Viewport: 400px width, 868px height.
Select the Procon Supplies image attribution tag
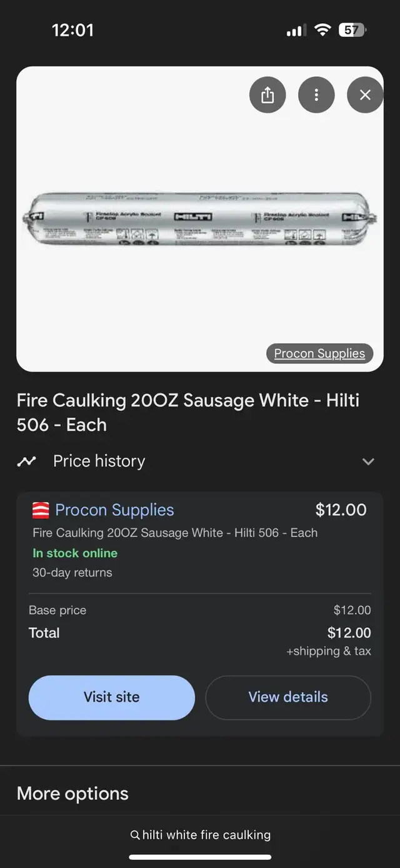click(x=319, y=353)
